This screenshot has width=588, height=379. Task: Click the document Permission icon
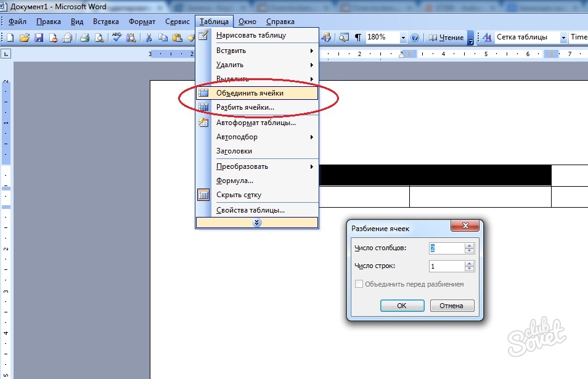[53, 38]
